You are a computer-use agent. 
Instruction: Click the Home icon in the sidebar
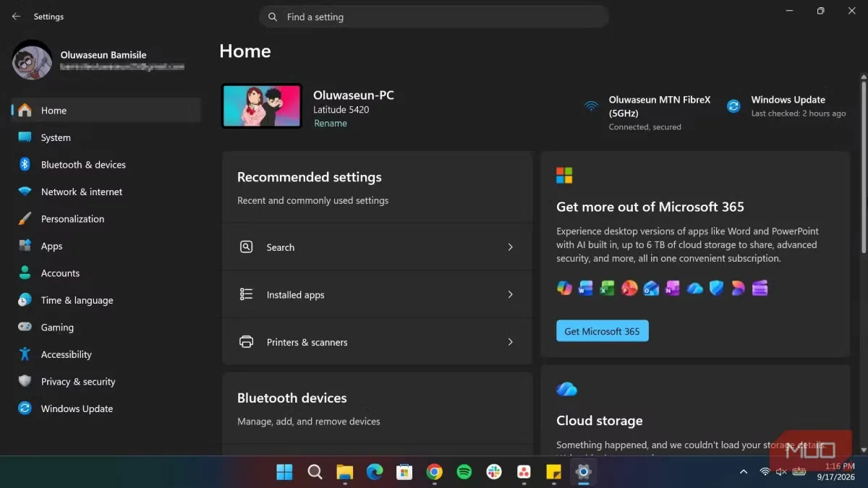click(x=25, y=111)
